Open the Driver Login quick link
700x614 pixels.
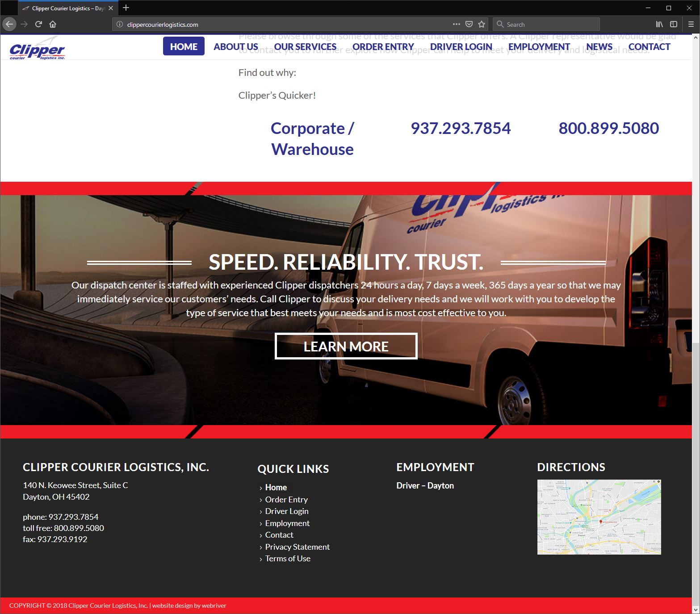[287, 511]
